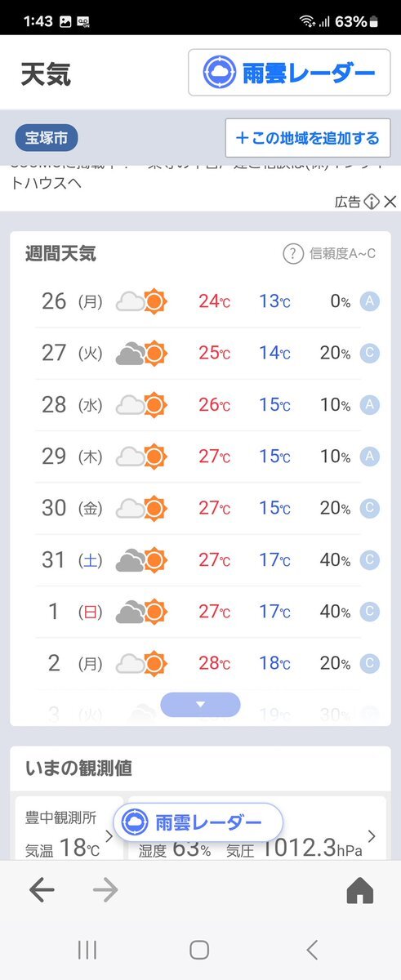401x980 pixels.
Task: Select the reliability C badge for day 31
Action: coord(370,560)
